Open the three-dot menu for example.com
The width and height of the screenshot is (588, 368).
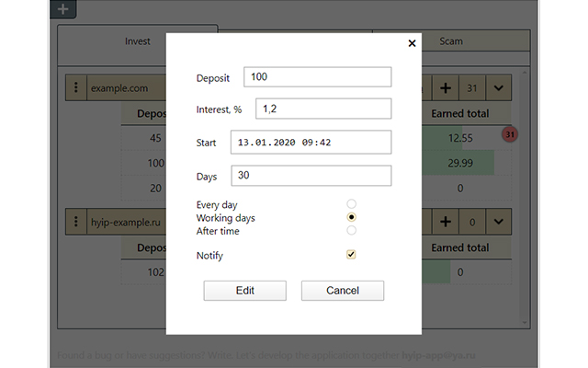pyautogui.click(x=76, y=87)
